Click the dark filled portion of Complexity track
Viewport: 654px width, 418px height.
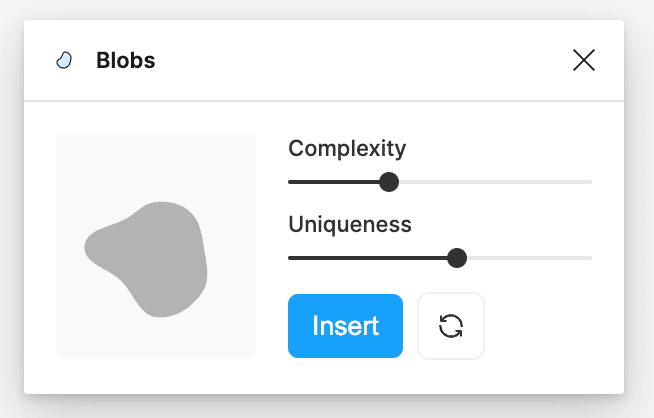(334, 182)
